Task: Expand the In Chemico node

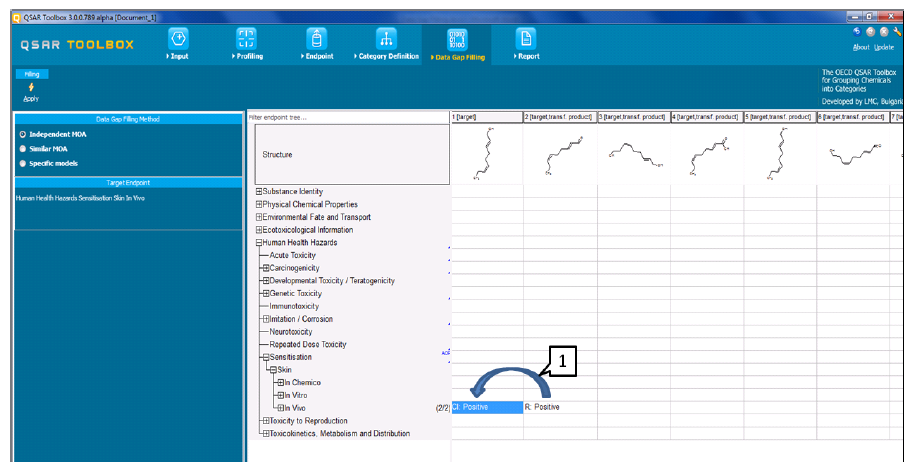Action: (280, 382)
